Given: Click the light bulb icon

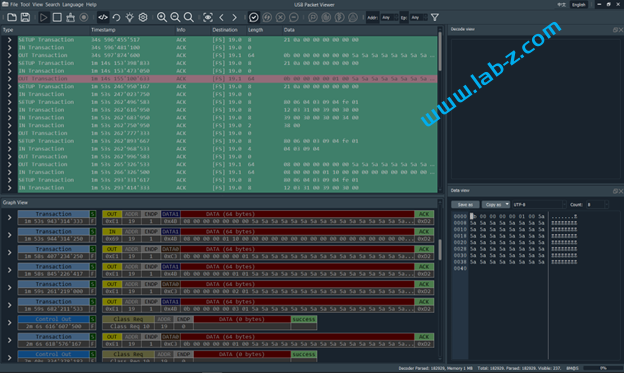Looking at the screenshot, I should [129, 18].
